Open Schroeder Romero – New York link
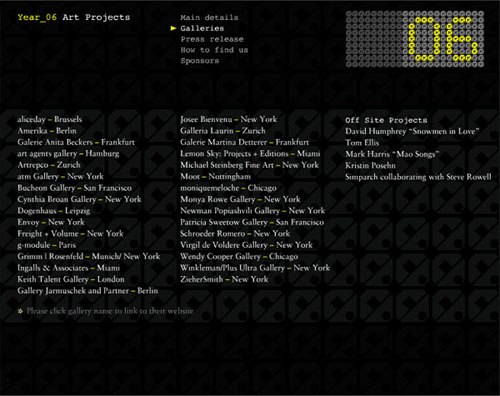 coord(235,234)
